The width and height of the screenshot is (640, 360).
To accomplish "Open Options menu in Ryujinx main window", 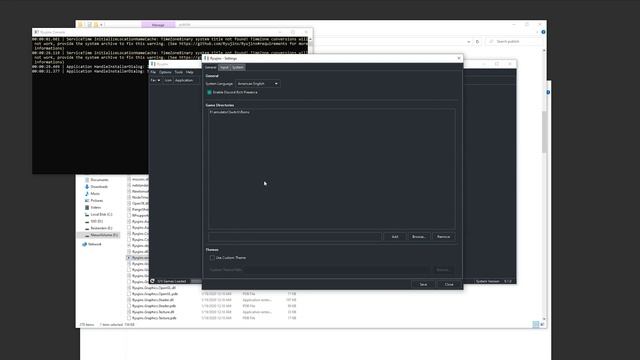I will (x=165, y=72).
